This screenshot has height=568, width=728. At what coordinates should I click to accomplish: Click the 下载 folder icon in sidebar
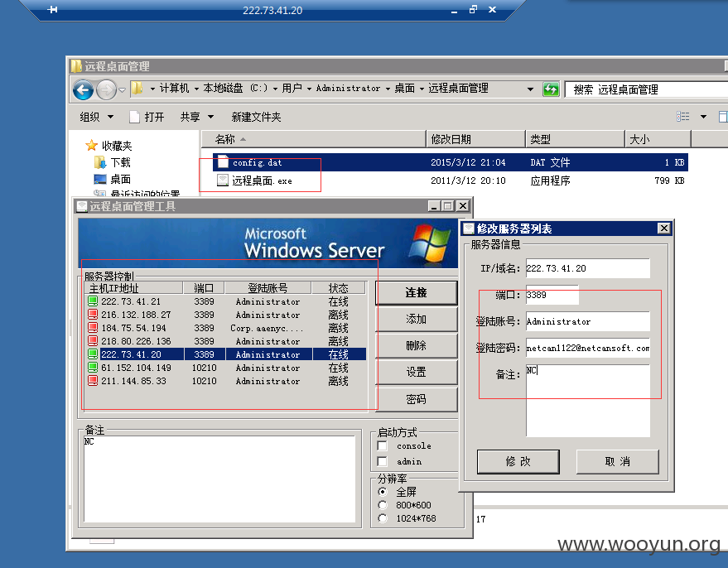(100, 162)
